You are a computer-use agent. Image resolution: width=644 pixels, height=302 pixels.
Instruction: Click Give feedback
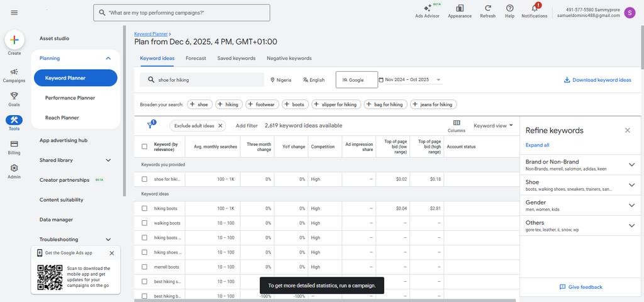coord(580,287)
